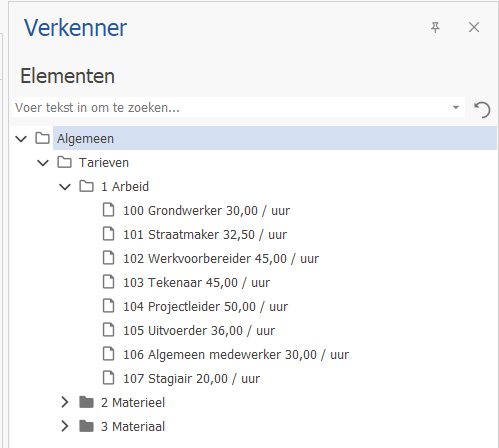Image resolution: width=499 pixels, height=448 pixels.
Task: Expand the 2 Materieel folder chevron
Action: [65, 402]
